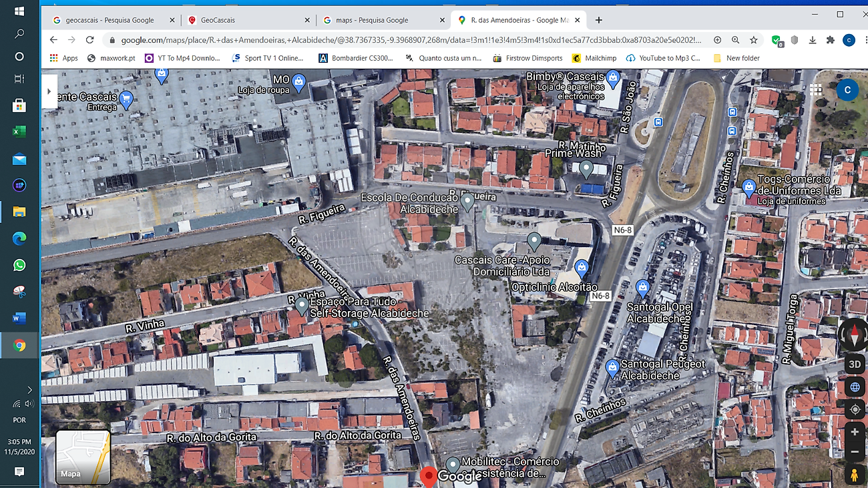Switch to Mapa layer view
Viewport: 868px width, 488px height.
click(83, 457)
